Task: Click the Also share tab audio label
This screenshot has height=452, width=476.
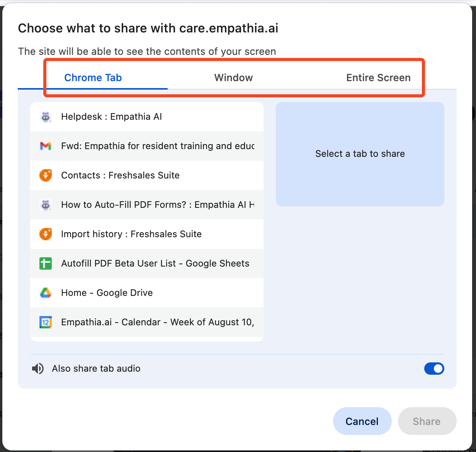Action: coord(96,369)
